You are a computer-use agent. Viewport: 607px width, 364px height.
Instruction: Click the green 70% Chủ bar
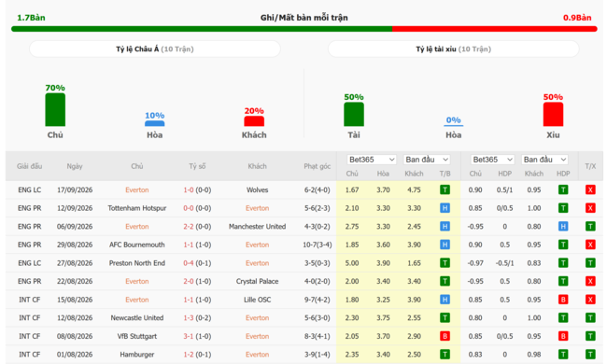point(55,110)
